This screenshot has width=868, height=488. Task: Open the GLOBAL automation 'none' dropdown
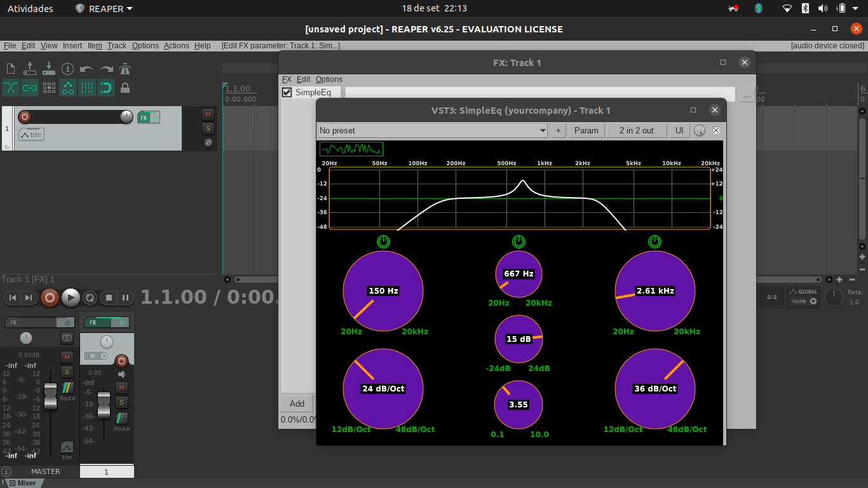(803, 301)
